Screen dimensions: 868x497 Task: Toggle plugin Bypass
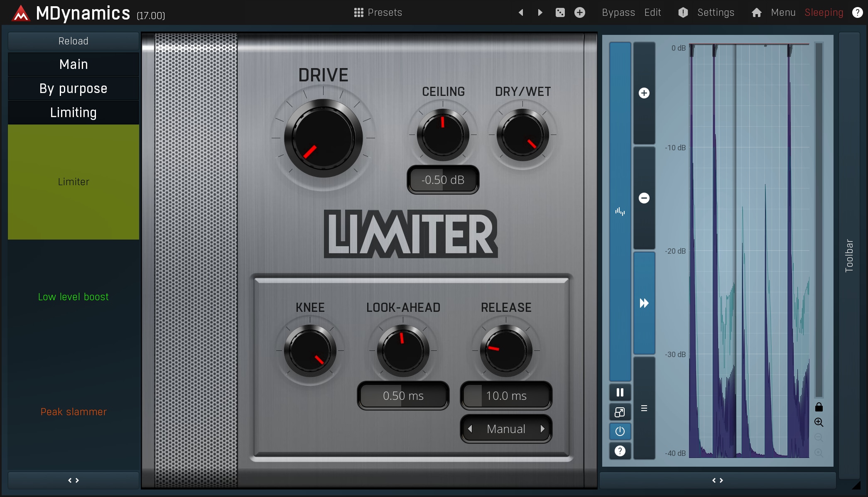coord(618,12)
